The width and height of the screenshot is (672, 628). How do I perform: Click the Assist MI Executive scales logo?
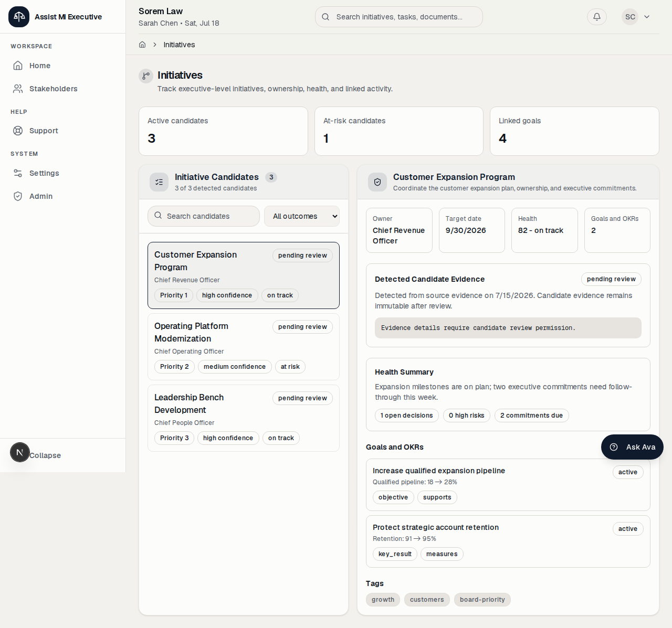19,17
